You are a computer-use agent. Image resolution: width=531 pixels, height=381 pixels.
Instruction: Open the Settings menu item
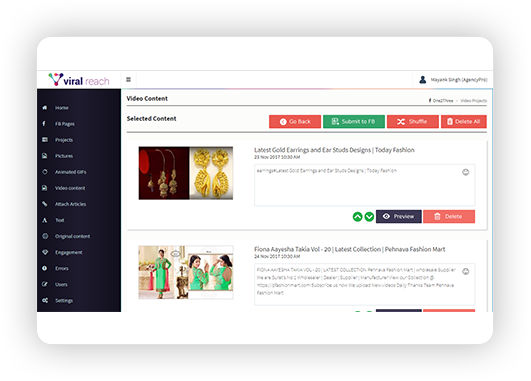click(64, 301)
